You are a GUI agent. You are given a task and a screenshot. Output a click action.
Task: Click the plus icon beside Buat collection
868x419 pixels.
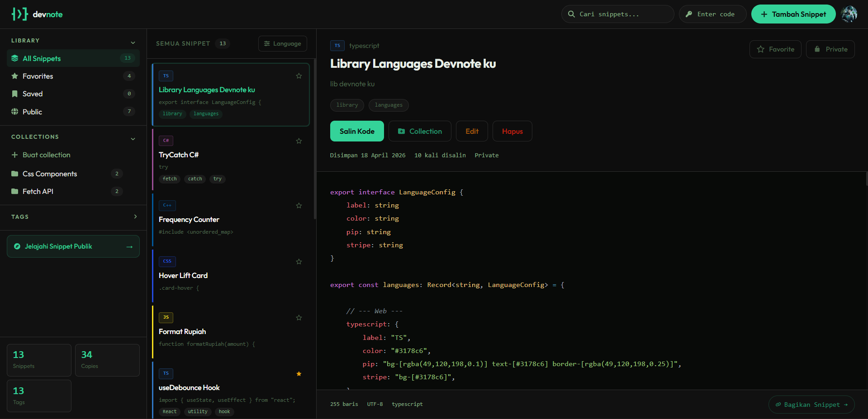point(14,155)
